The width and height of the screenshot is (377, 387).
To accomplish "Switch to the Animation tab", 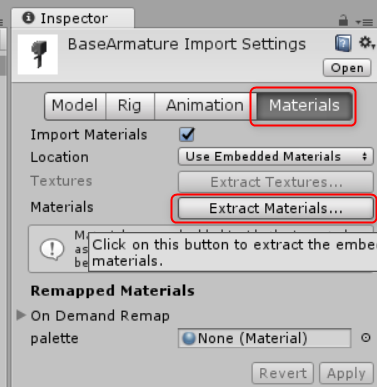I will pos(205,106).
